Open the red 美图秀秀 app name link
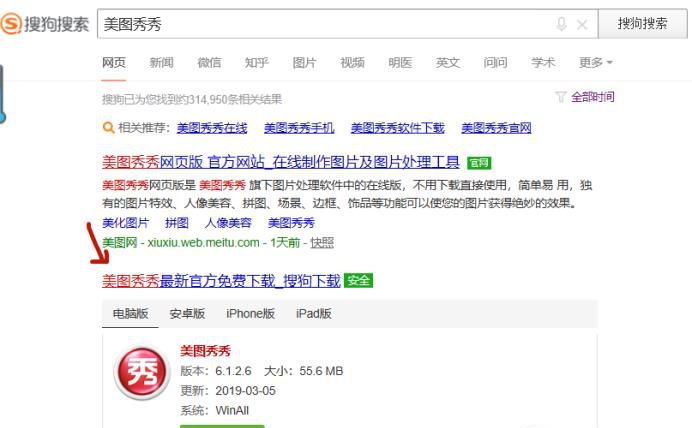 coord(206,351)
